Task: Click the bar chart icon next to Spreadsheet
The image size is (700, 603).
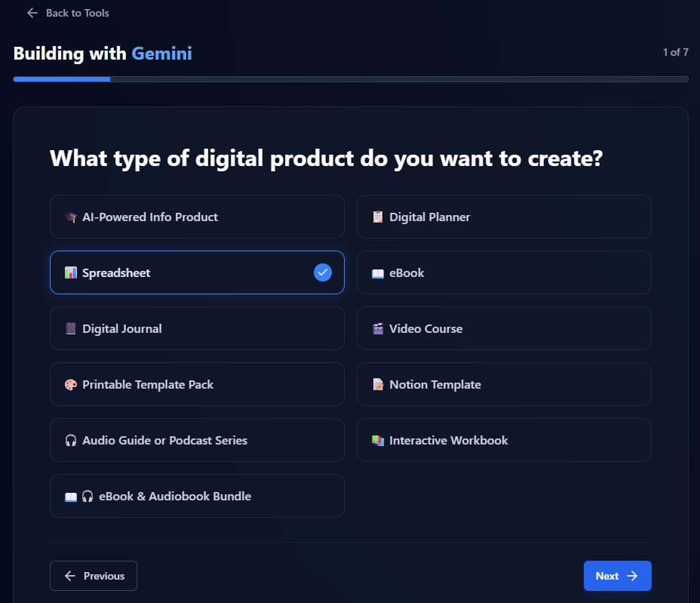Action: click(71, 273)
